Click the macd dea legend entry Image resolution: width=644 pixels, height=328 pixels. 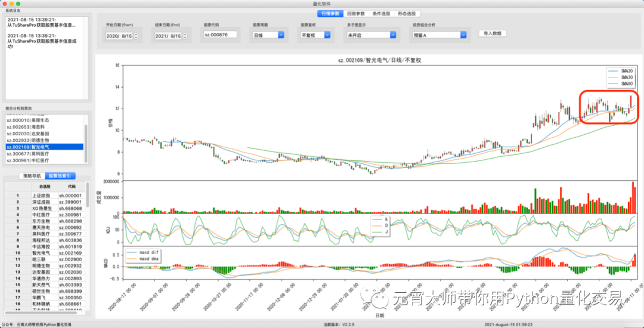(143, 259)
